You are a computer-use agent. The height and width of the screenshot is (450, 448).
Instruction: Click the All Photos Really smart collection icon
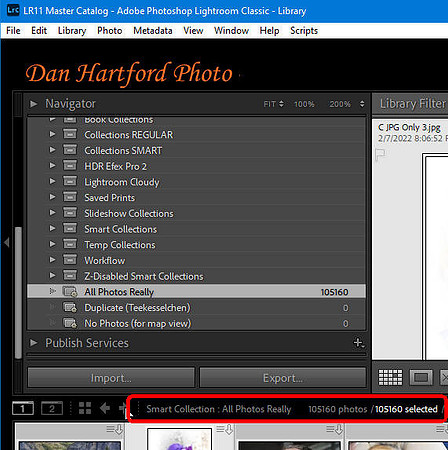[70, 292]
